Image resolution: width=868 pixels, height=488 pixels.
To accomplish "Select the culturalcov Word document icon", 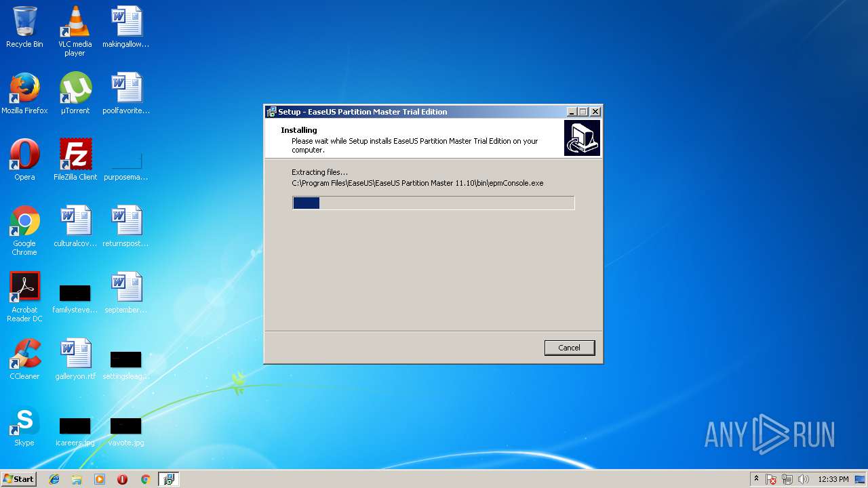I will pos(75,226).
